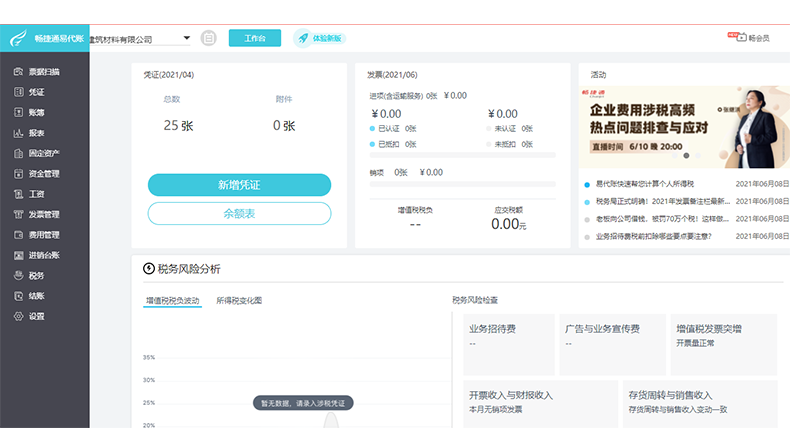
Task: Open 进销台账 sidebar menu
Action: click(43, 255)
